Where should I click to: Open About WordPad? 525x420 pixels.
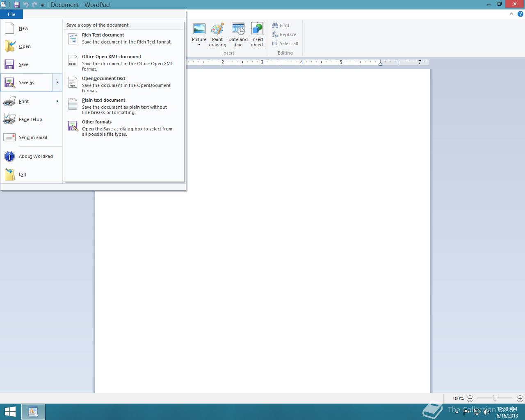[32, 157]
